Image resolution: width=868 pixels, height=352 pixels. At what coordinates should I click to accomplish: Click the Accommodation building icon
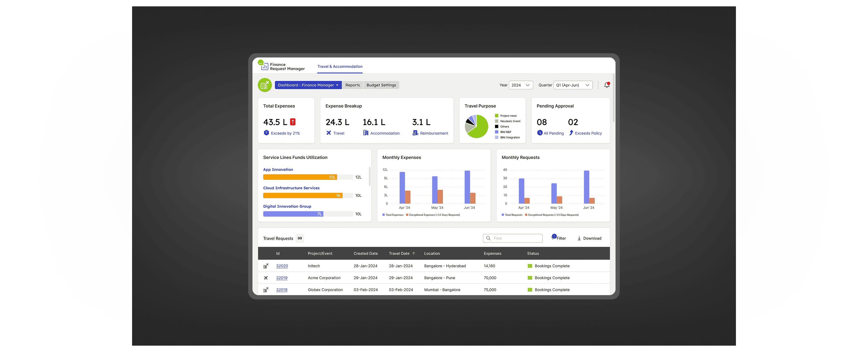coord(366,133)
